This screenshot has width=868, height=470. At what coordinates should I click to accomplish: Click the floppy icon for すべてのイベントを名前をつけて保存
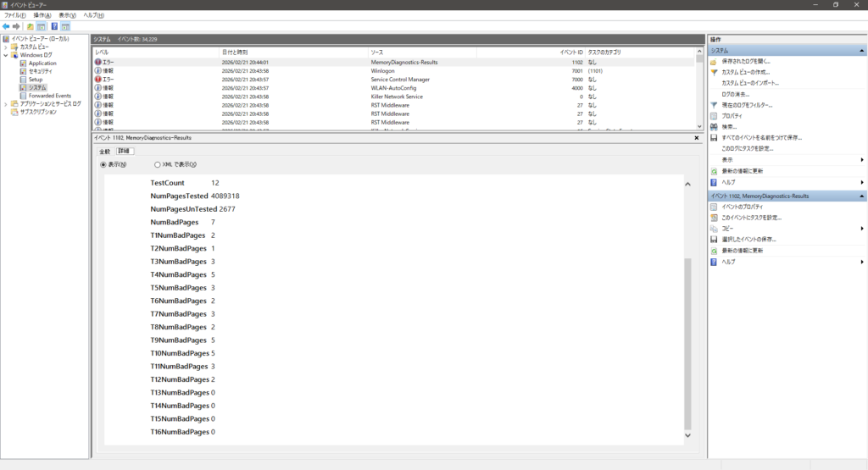714,138
